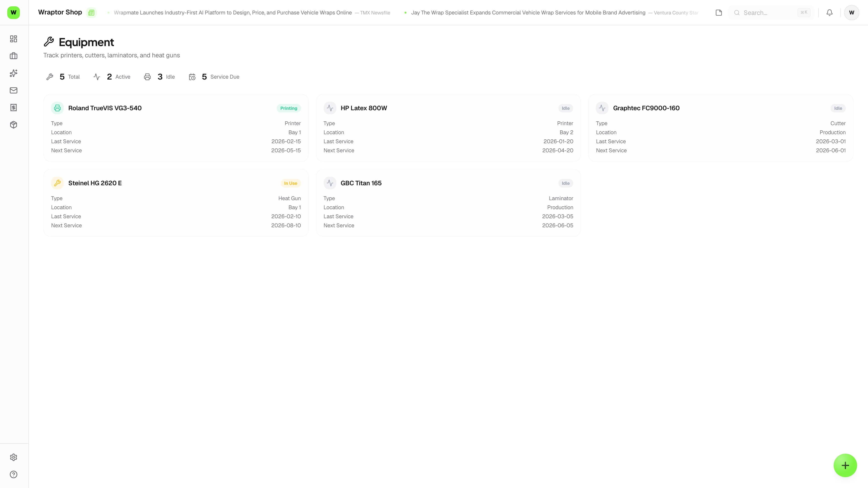The height and width of the screenshot is (488, 868).
Task: Click the notifications bell icon
Action: click(830, 12)
